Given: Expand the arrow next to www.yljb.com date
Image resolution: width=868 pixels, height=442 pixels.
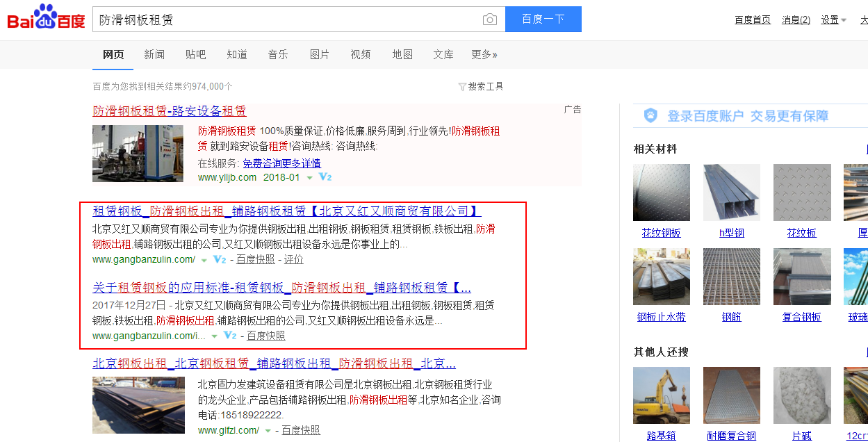Looking at the screenshot, I should point(309,178).
